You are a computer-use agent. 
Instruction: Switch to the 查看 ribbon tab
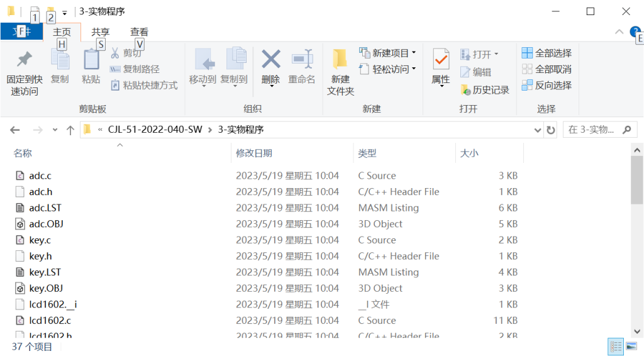[139, 32]
